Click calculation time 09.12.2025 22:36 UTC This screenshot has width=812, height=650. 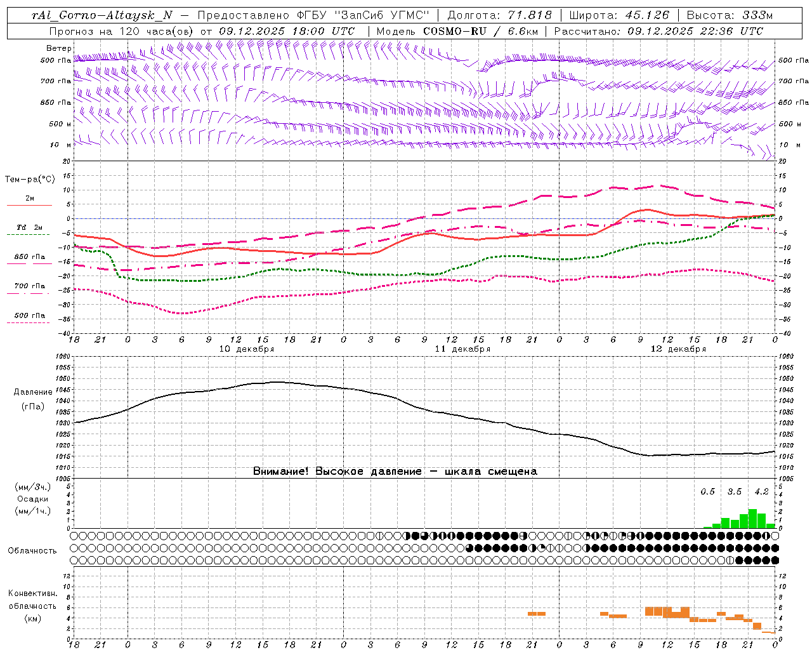695,30
